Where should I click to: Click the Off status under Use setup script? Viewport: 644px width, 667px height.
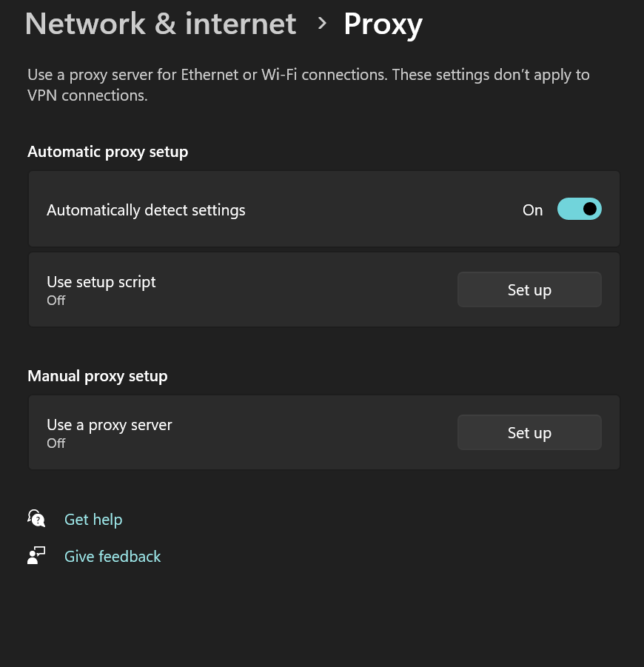tap(56, 301)
